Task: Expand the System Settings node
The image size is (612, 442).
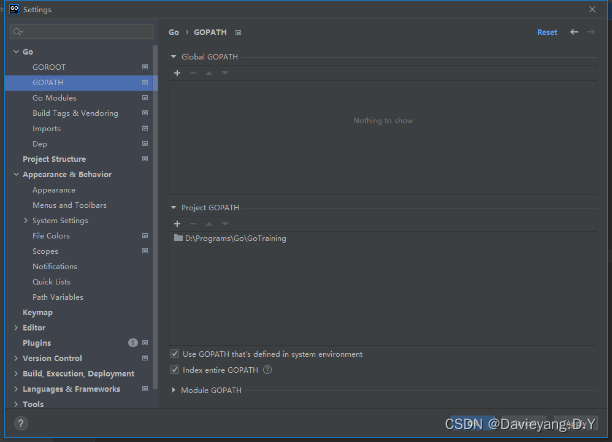Action: (26, 220)
